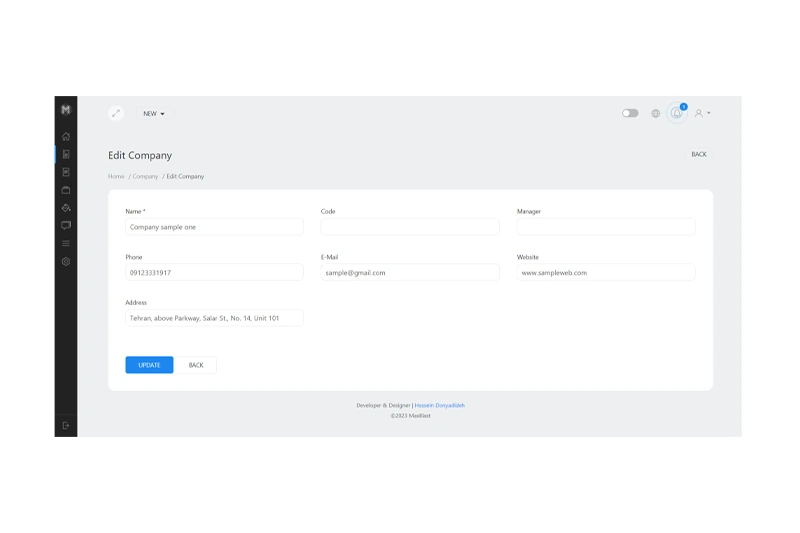The image size is (800, 533).
Task: Click the logout icon at sidebar bottom
Action: [x=66, y=426]
